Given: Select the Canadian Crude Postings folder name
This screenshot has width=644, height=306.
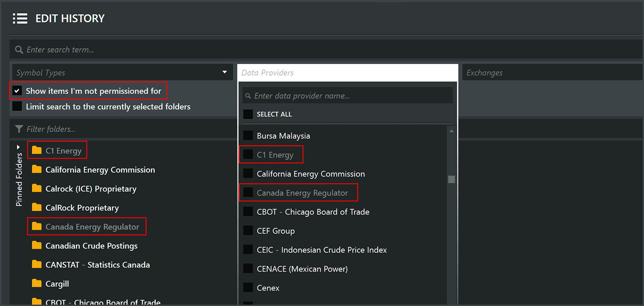Looking at the screenshot, I should [91, 246].
